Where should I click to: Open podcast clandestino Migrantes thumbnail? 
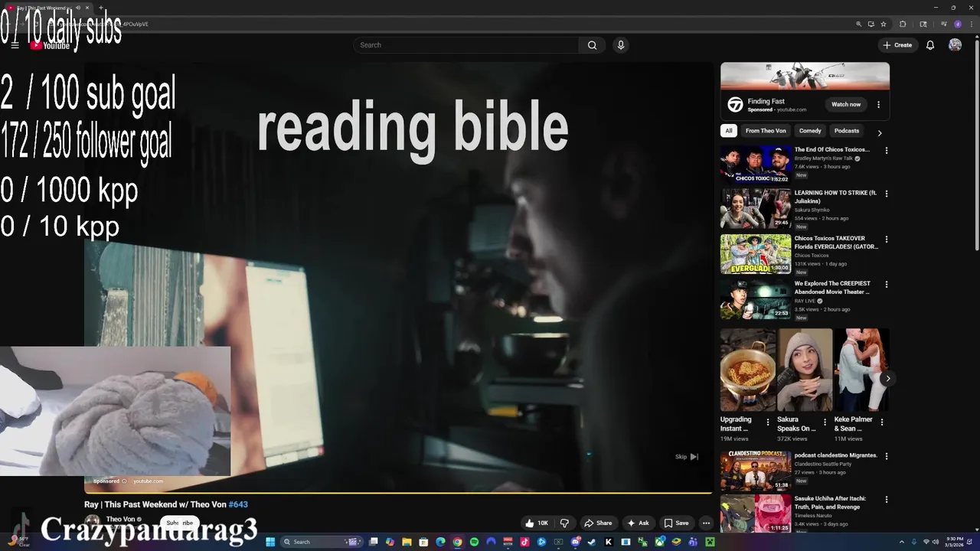[x=756, y=471]
